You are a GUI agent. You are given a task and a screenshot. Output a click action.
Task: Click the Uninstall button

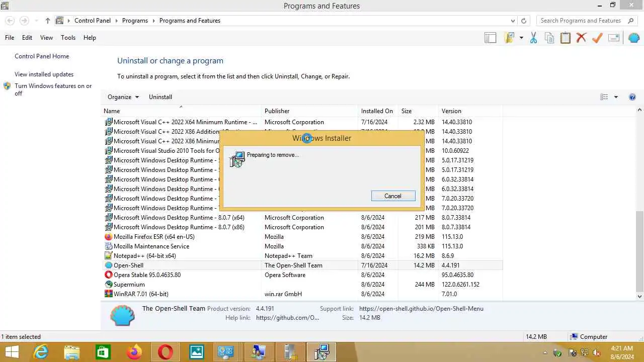[x=160, y=97]
